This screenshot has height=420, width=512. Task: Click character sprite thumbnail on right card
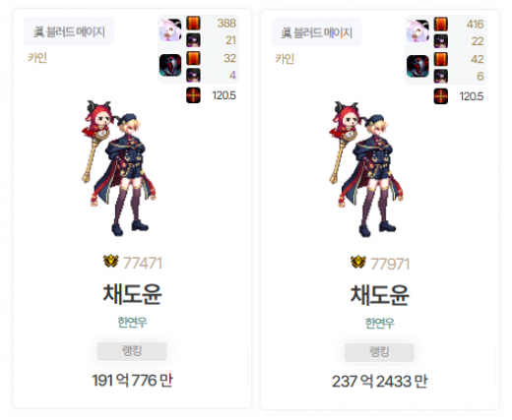(366, 169)
